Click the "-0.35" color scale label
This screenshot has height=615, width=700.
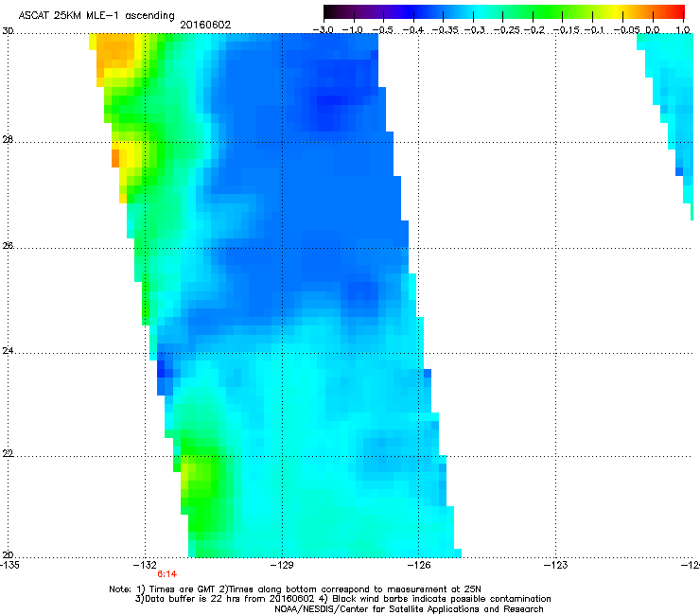(x=444, y=30)
